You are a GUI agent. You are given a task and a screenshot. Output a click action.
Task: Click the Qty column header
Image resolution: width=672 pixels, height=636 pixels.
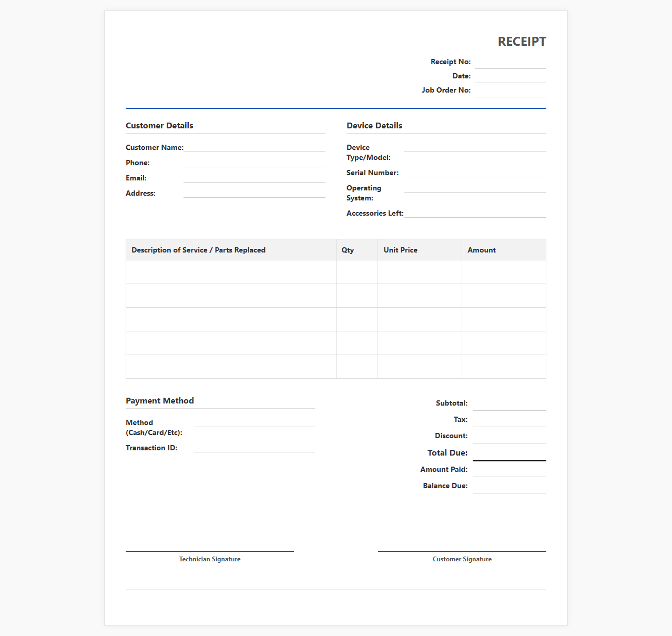(357, 250)
